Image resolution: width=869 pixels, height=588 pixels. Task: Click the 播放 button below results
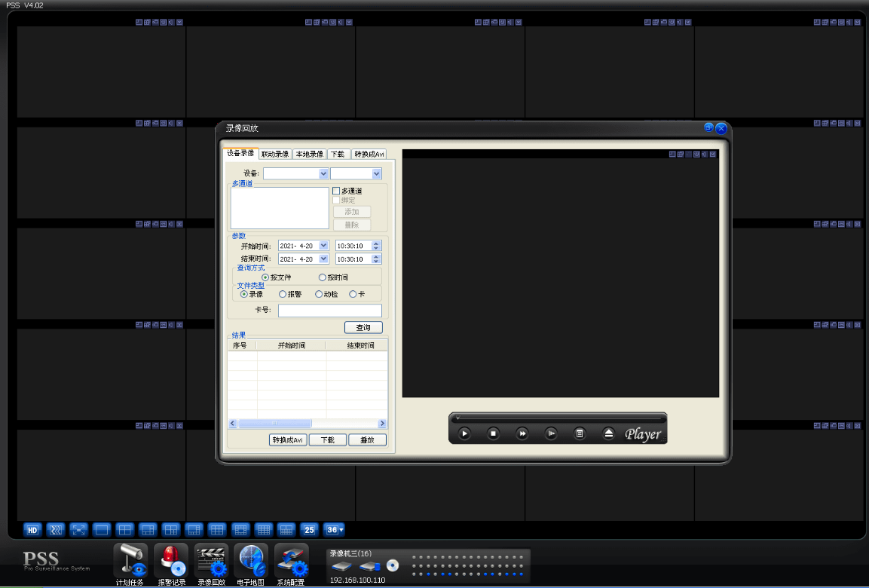pyautogui.click(x=367, y=440)
